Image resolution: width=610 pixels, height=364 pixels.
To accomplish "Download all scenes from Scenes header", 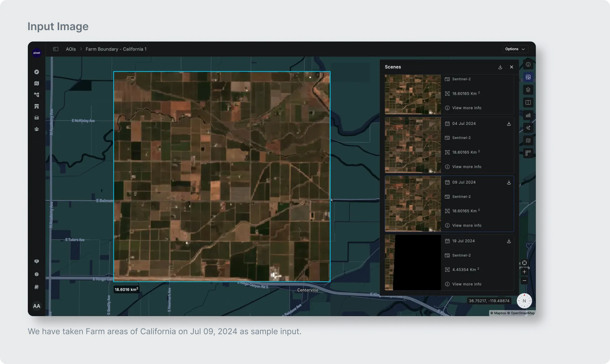I will [x=500, y=67].
